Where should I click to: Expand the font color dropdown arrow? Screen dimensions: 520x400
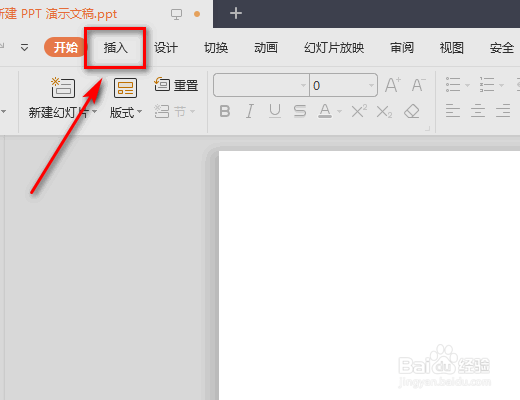click(x=340, y=112)
